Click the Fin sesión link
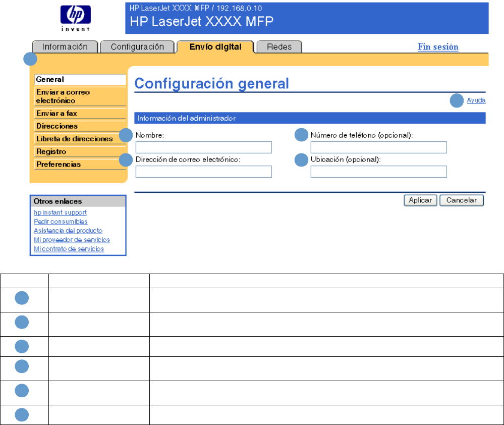The height and width of the screenshot is (425, 504). 438,47
